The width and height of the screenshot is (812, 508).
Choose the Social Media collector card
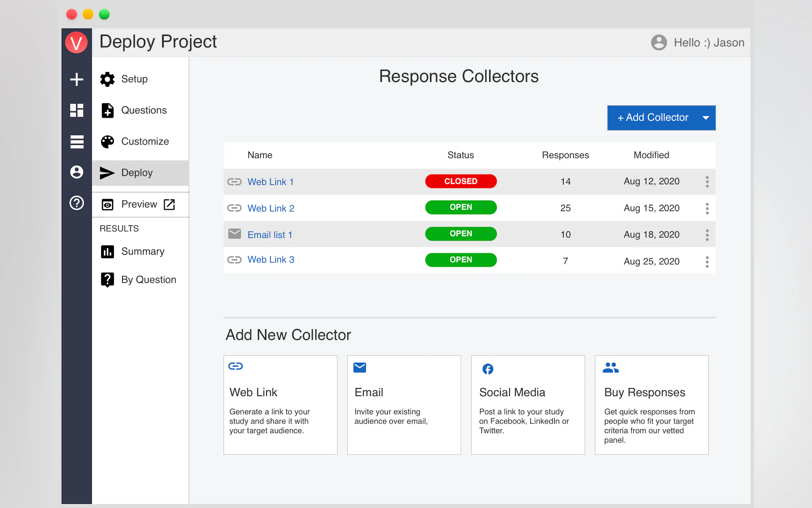pyautogui.click(x=528, y=405)
